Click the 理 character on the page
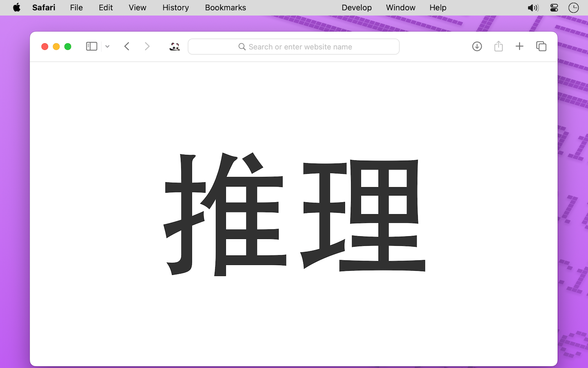Image resolution: width=588 pixels, height=368 pixels. tap(363, 215)
